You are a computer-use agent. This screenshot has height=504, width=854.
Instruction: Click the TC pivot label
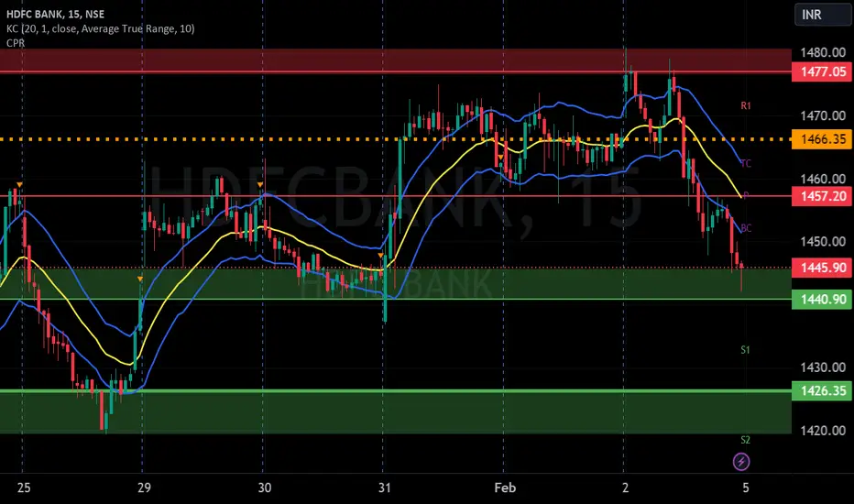click(x=746, y=163)
